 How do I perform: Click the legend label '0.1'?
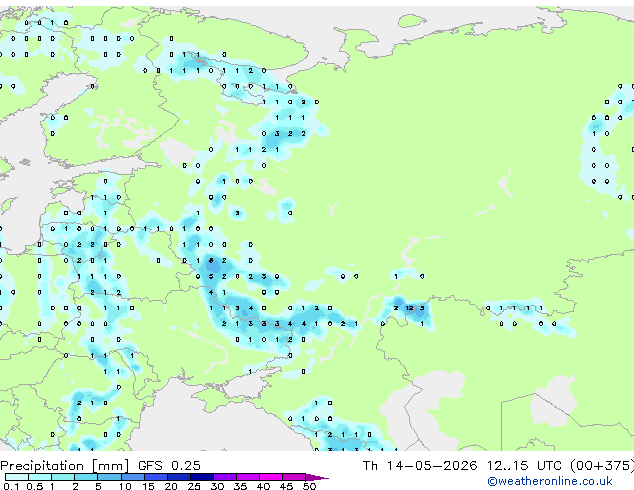tap(11, 486)
